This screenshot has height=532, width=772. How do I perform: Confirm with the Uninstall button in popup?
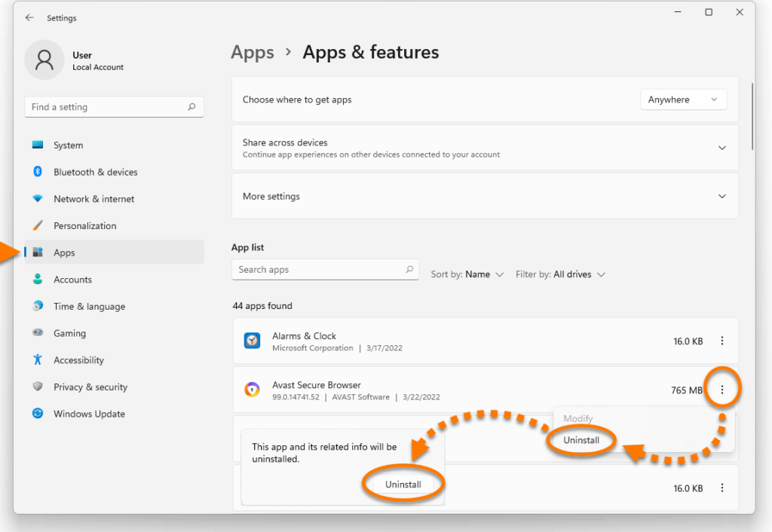click(x=403, y=485)
